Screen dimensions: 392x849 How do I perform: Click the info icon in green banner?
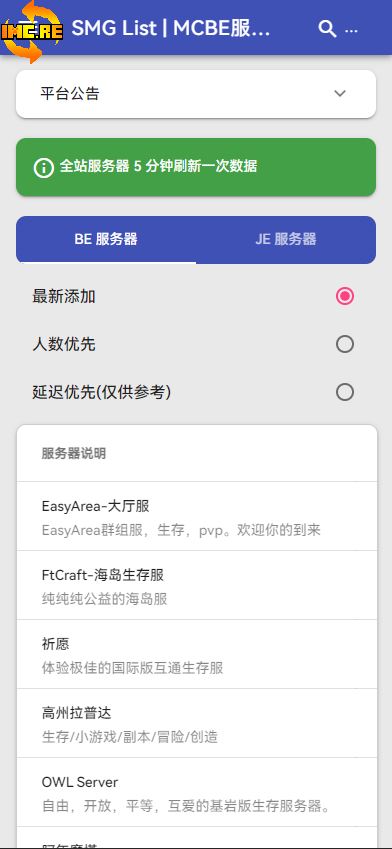pyautogui.click(x=44, y=167)
